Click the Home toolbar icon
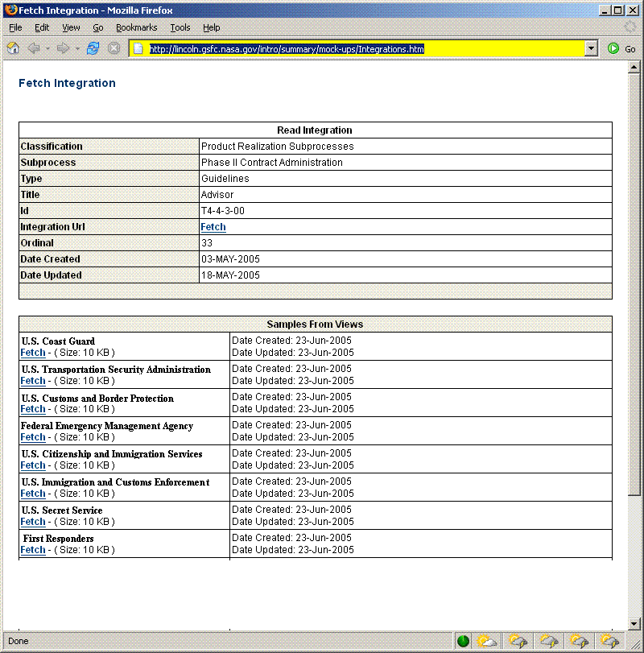Viewport: 644px width, 653px height. pos(13,48)
